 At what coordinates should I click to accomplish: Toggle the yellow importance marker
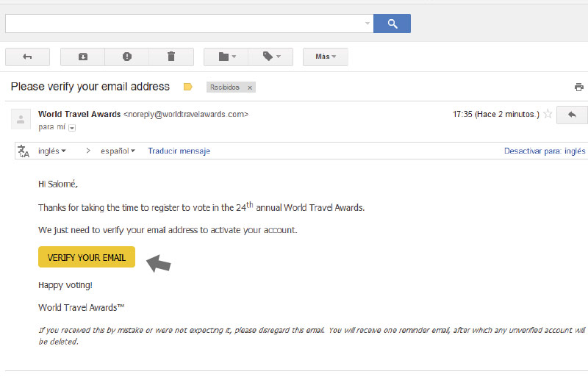188,87
